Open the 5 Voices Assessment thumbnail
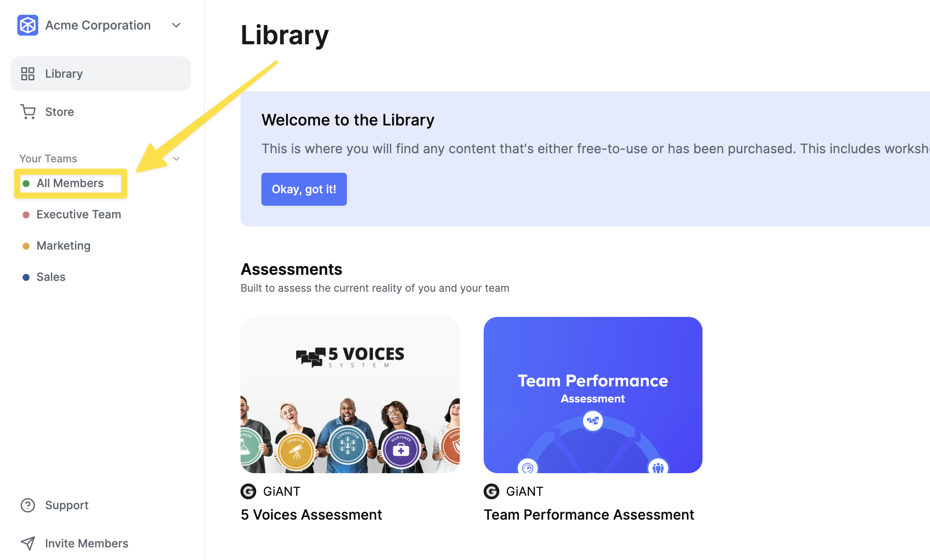Image resolution: width=930 pixels, height=560 pixels. pyautogui.click(x=350, y=395)
